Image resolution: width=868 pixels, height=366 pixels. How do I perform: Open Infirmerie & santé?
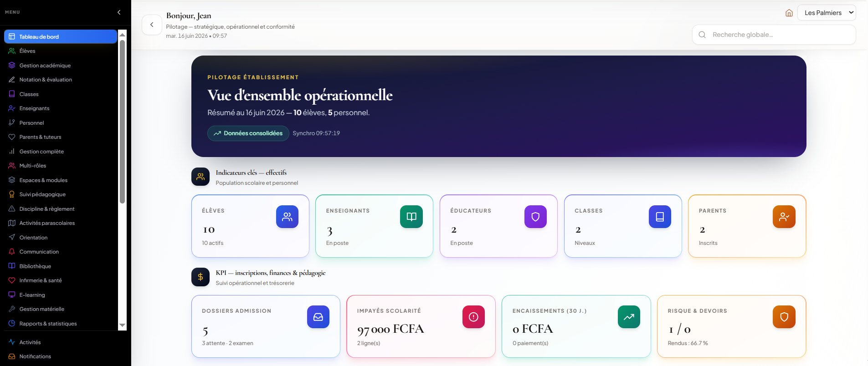61,280
